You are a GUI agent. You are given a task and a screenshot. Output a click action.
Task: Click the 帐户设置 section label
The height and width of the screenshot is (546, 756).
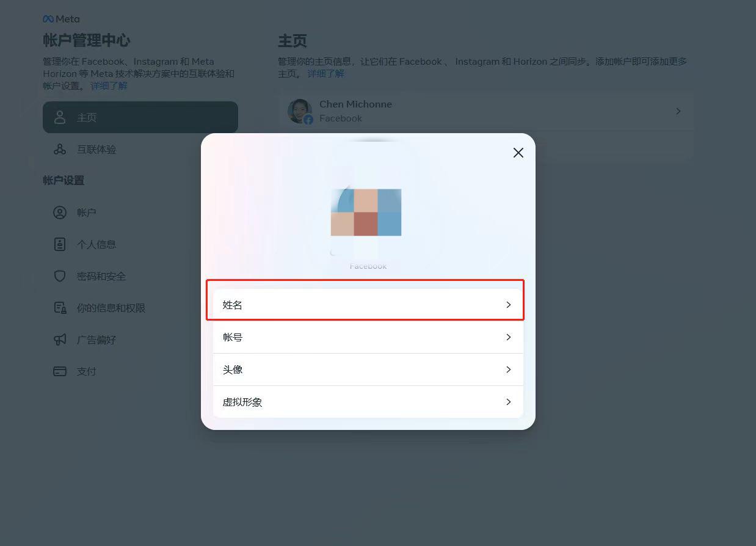coord(64,181)
